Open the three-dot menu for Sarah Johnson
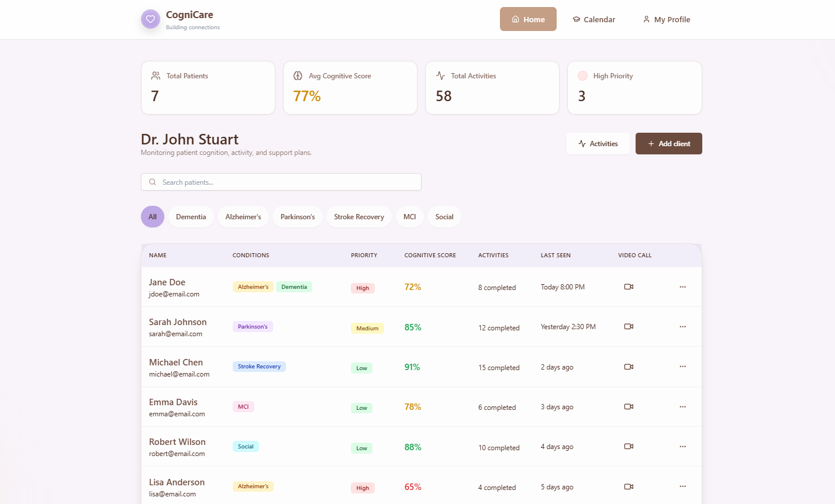 tap(682, 327)
